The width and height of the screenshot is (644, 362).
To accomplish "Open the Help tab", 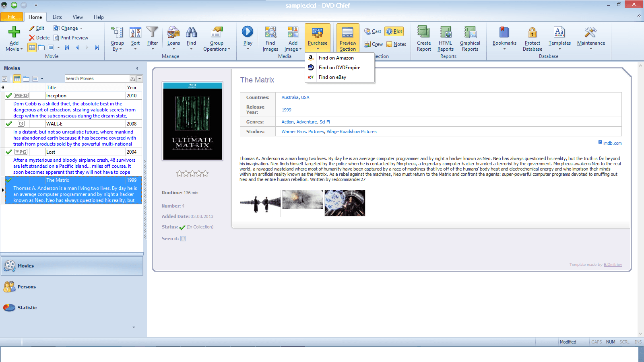I will point(99,17).
